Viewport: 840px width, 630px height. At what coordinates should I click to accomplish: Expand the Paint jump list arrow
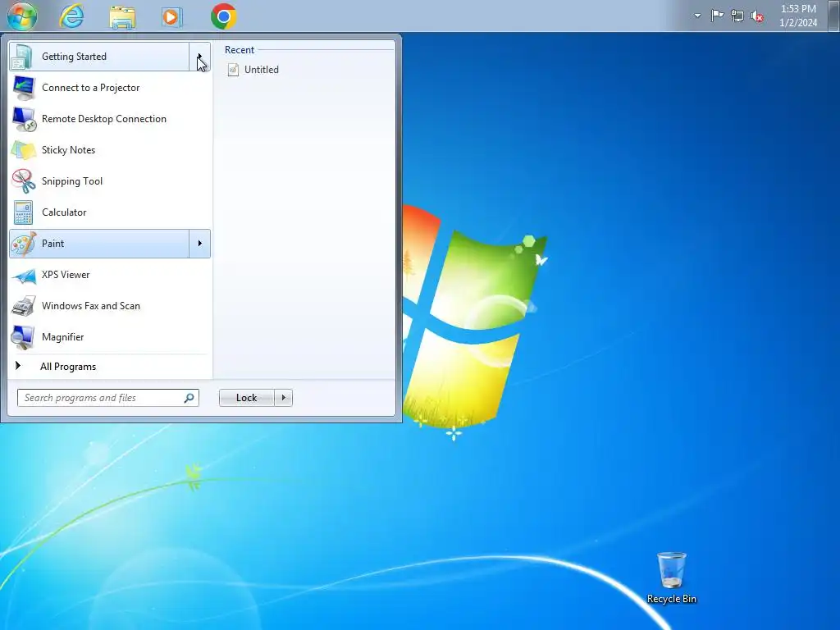click(x=200, y=244)
